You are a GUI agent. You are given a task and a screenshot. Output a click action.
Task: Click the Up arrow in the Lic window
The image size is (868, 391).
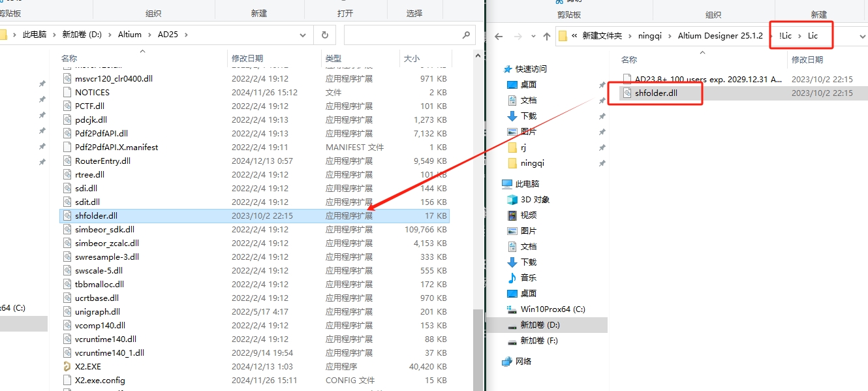[547, 36]
